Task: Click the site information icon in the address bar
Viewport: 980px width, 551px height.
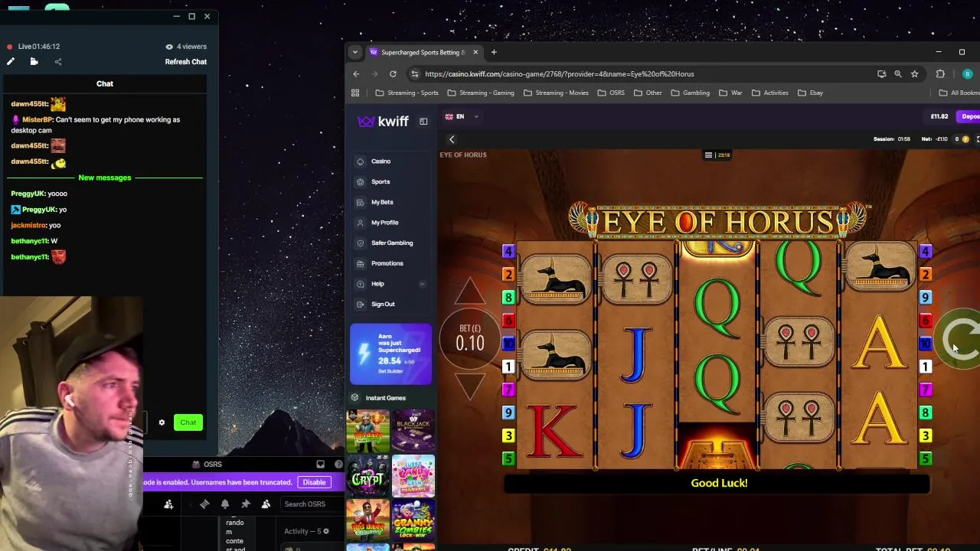Action: click(415, 74)
